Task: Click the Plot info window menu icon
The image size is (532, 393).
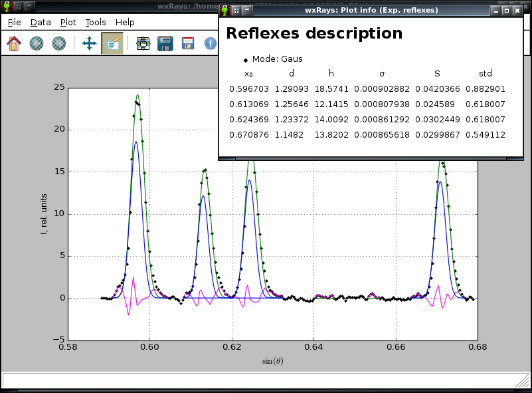Action: (x=224, y=11)
